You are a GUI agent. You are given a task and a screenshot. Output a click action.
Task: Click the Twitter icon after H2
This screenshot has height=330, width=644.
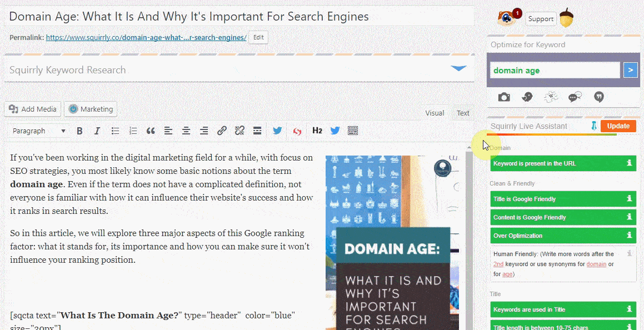point(335,131)
